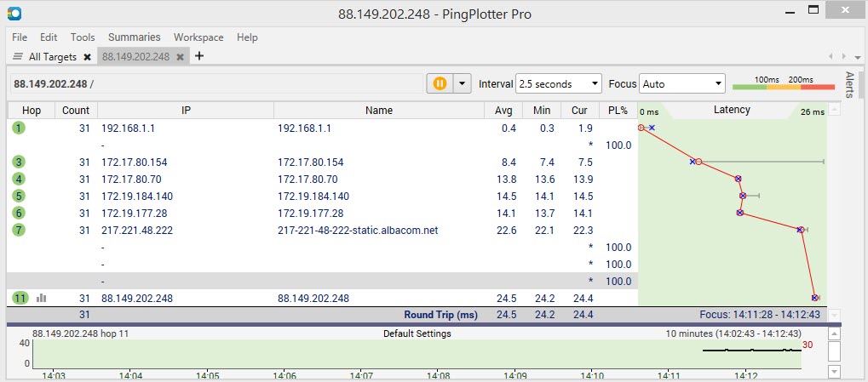
Task: Open the Help menu
Action: [247, 37]
